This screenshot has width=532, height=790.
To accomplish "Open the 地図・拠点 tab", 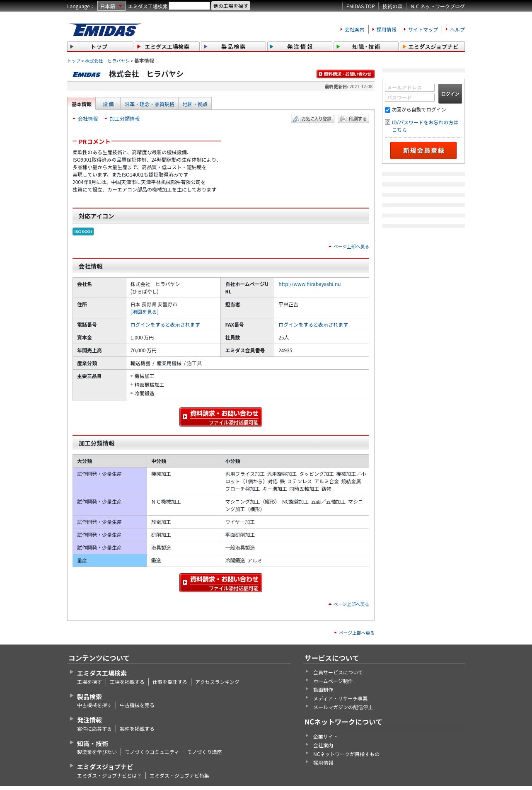I will 195,104.
